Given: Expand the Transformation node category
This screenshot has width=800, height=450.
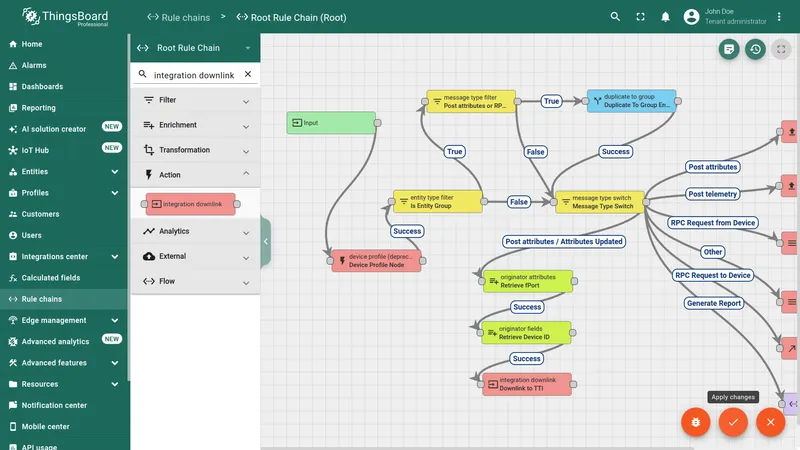Looking at the screenshot, I should 195,150.
